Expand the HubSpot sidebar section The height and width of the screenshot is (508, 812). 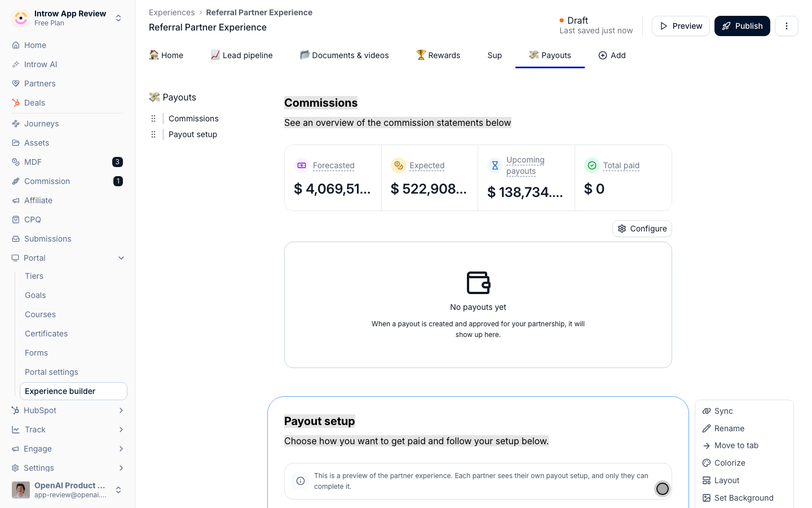121,410
